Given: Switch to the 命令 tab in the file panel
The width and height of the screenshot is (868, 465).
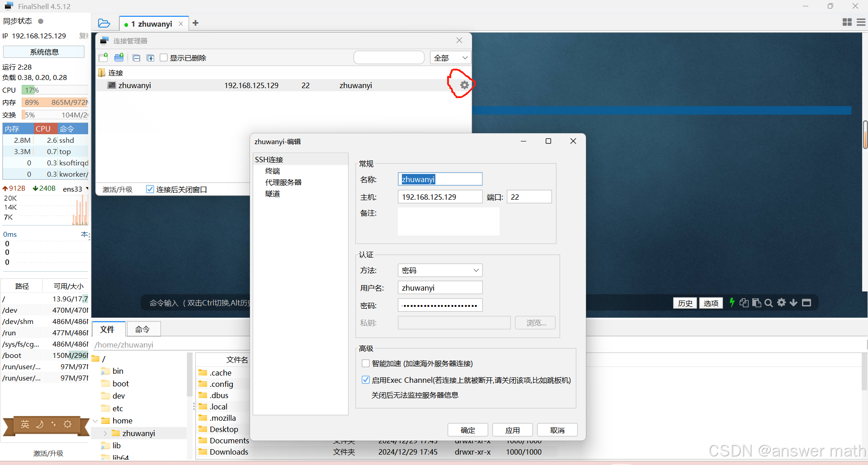Looking at the screenshot, I should (143, 329).
